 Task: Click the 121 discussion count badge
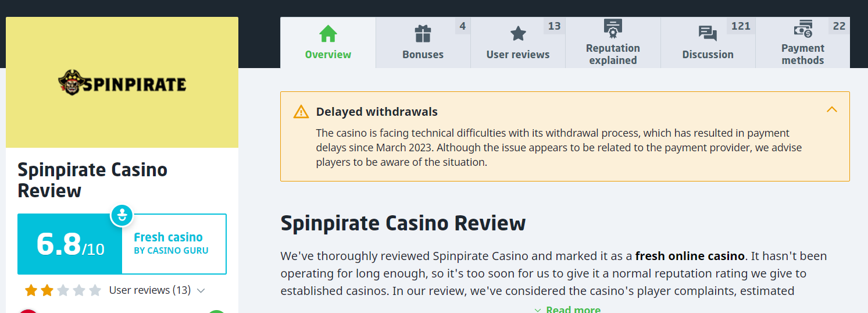click(x=741, y=26)
